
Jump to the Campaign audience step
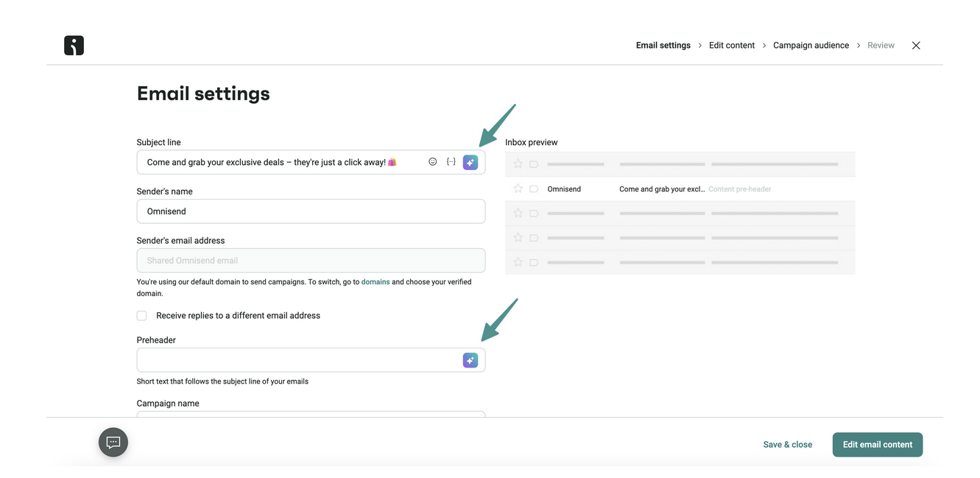[811, 45]
